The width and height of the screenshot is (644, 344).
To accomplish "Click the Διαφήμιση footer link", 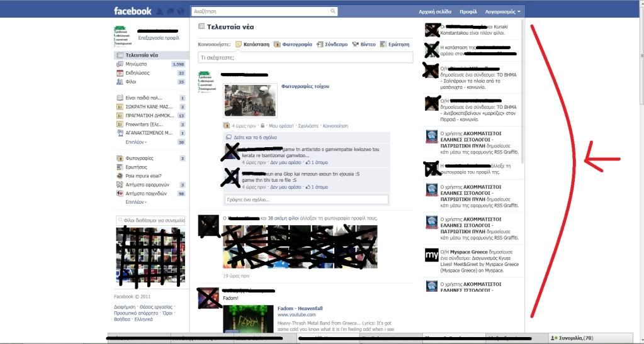I will coord(125,307).
